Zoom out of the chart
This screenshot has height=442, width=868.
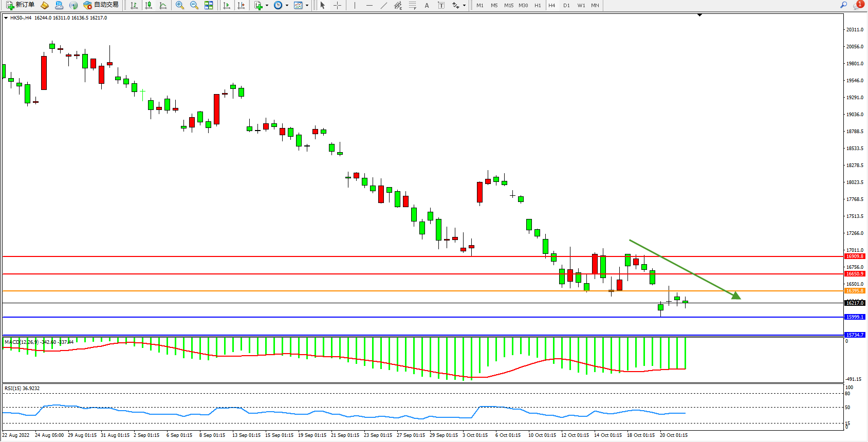(x=194, y=5)
